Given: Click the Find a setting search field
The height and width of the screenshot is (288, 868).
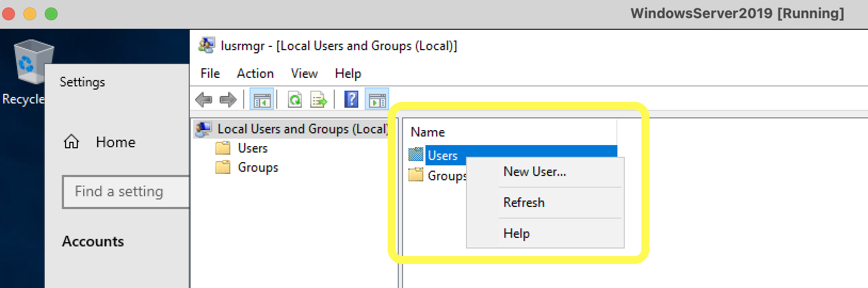Looking at the screenshot, I should (126, 191).
